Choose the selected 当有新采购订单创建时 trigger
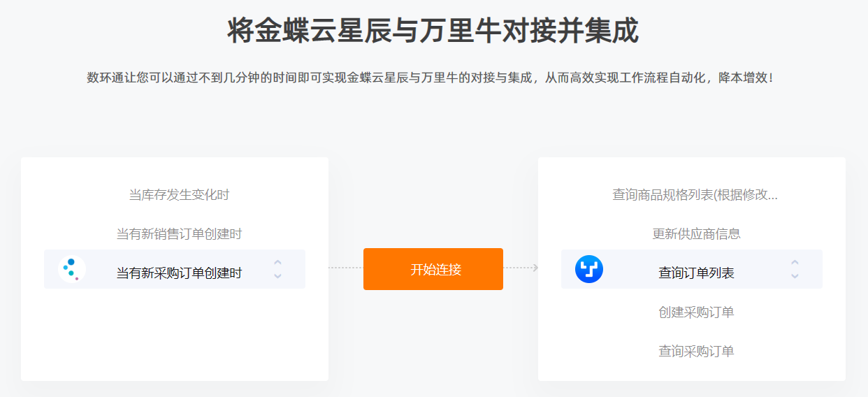The width and height of the screenshot is (868, 397). (x=175, y=269)
